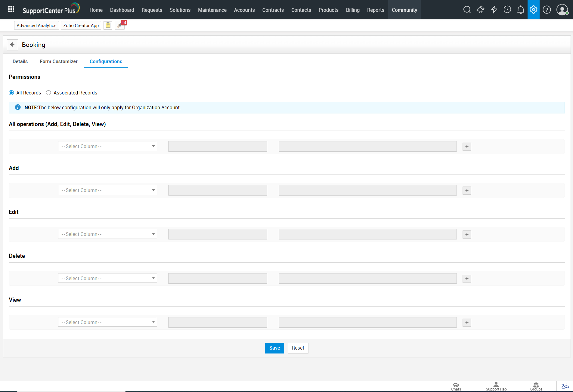Click the Save button
The height and width of the screenshot is (392, 573).
[x=274, y=348]
